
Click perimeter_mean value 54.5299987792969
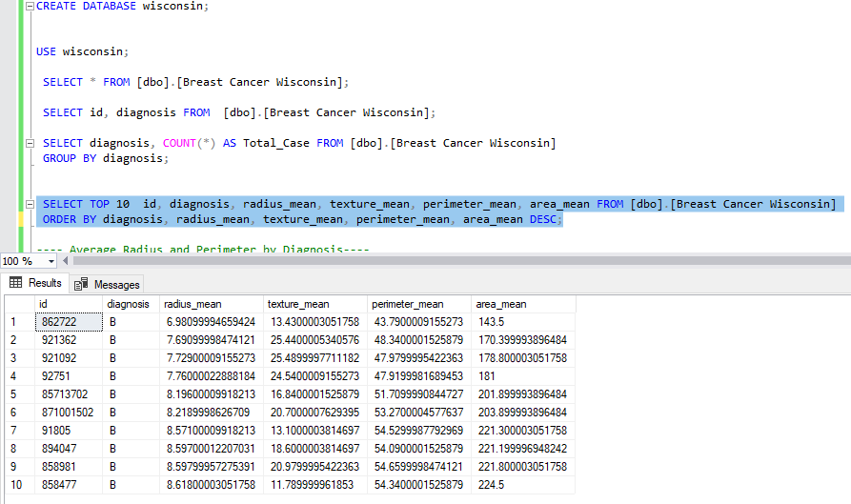click(x=419, y=431)
